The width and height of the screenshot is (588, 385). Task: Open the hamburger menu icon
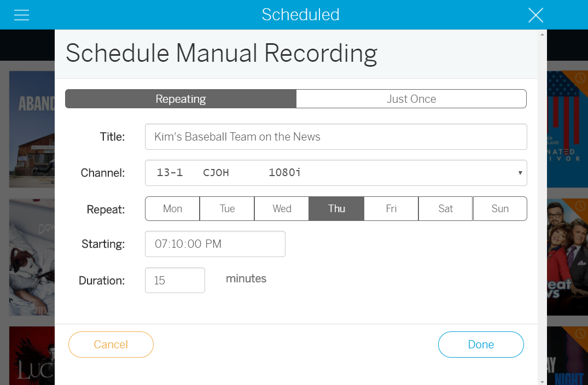click(21, 15)
